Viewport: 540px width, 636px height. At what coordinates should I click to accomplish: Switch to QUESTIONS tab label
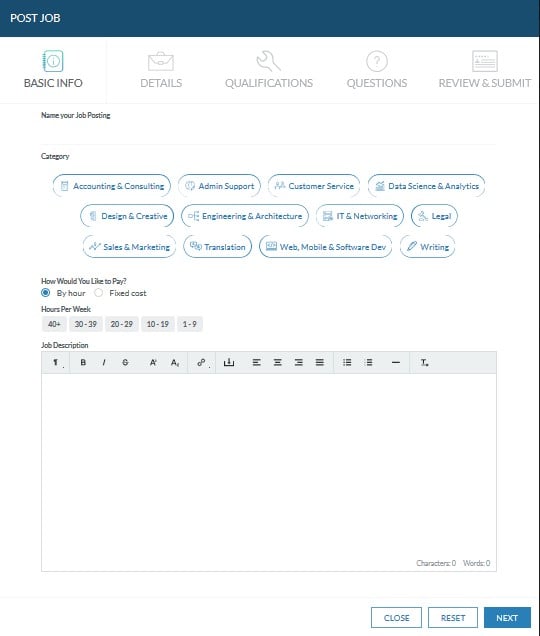[377, 83]
